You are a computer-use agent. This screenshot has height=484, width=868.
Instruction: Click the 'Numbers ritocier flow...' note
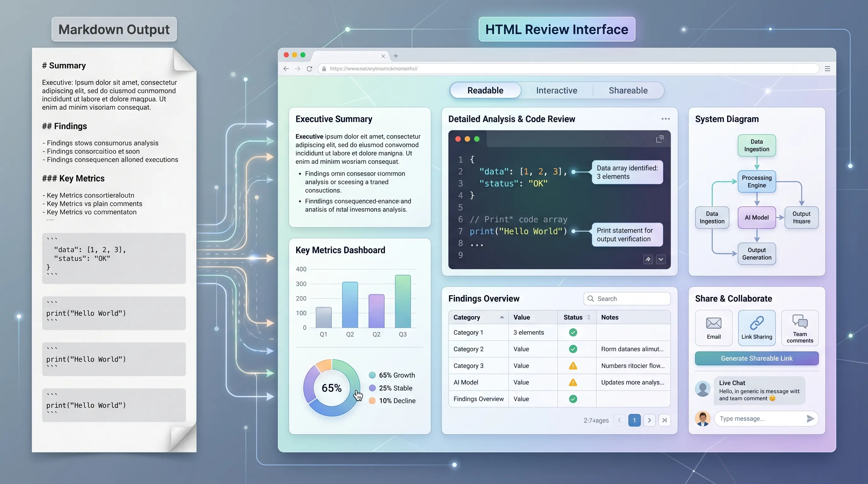633,366
